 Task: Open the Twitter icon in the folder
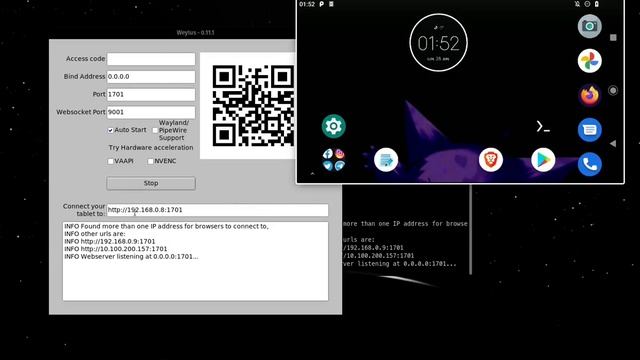[328, 165]
